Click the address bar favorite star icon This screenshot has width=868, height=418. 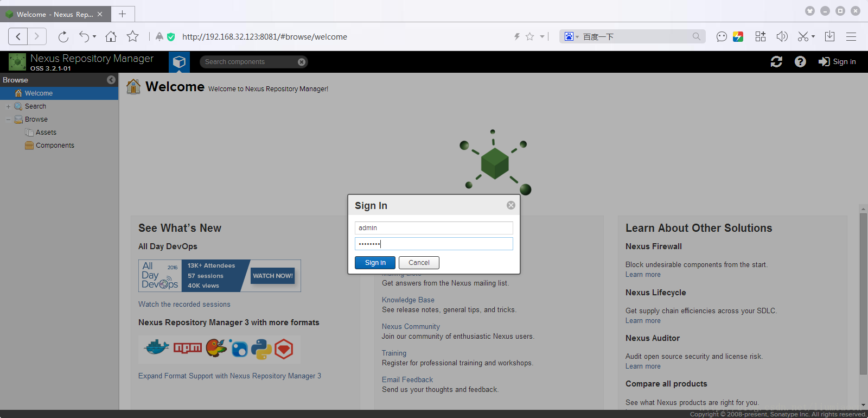(530, 36)
